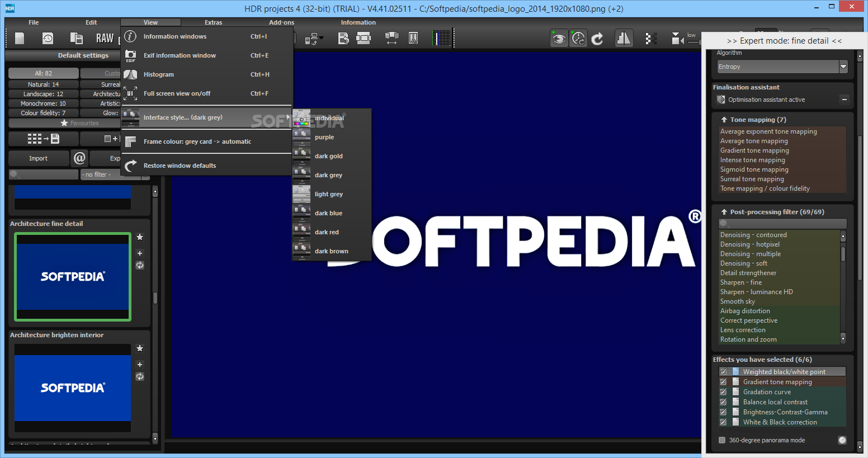This screenshot has height=458, width=868.
Task: Click the redo curved arrow icon
Action: (597, 38)
